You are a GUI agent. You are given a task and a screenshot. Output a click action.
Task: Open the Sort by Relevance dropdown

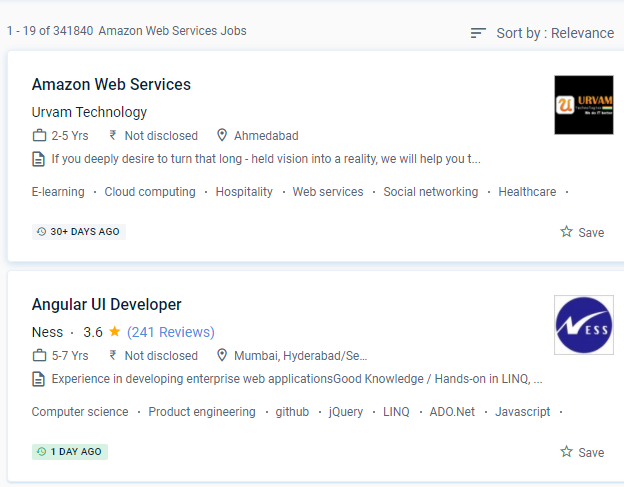pos(554,33)
